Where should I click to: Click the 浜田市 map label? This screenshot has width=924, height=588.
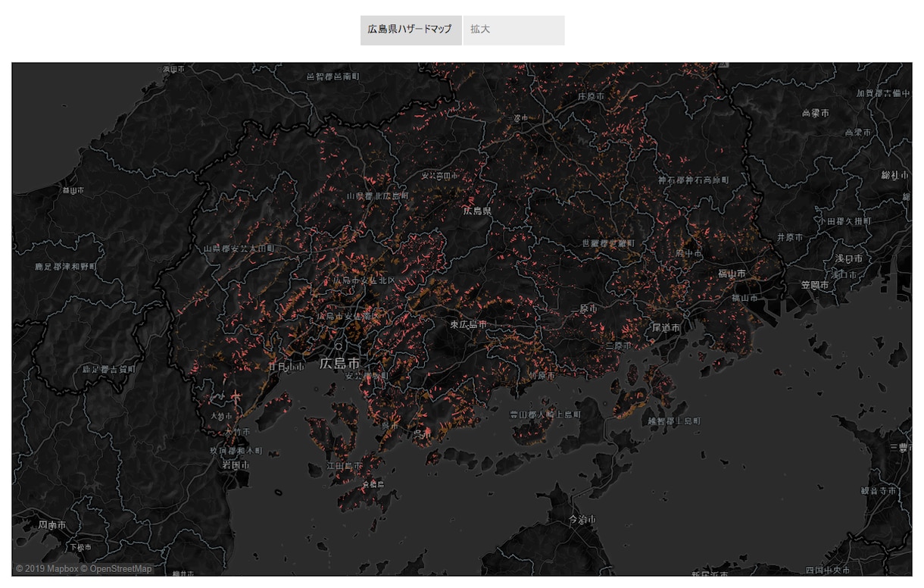coord(172,69)
